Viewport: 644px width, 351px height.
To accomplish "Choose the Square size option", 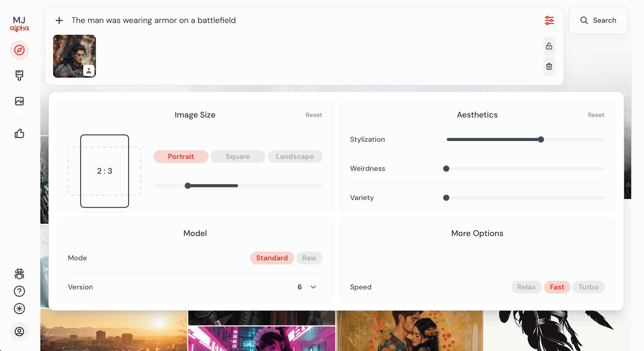I will click(238, 157).
